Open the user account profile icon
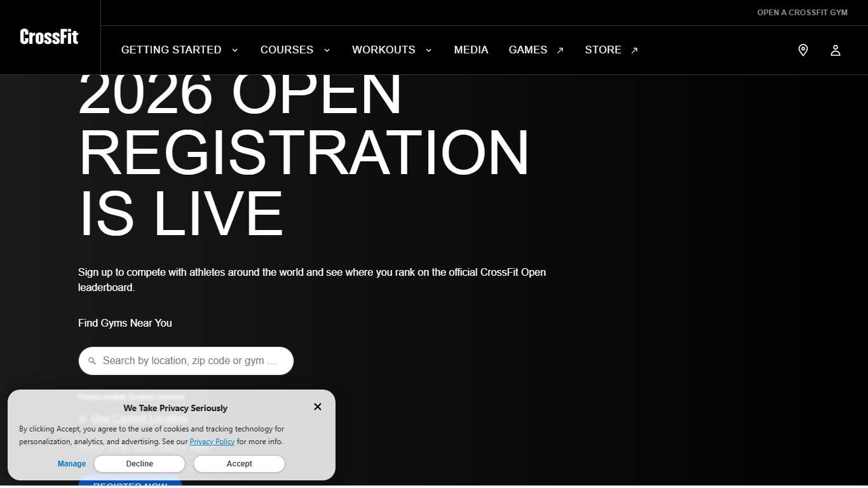Image resolution: width=868 pixels, height=488 pixels. 835,50
